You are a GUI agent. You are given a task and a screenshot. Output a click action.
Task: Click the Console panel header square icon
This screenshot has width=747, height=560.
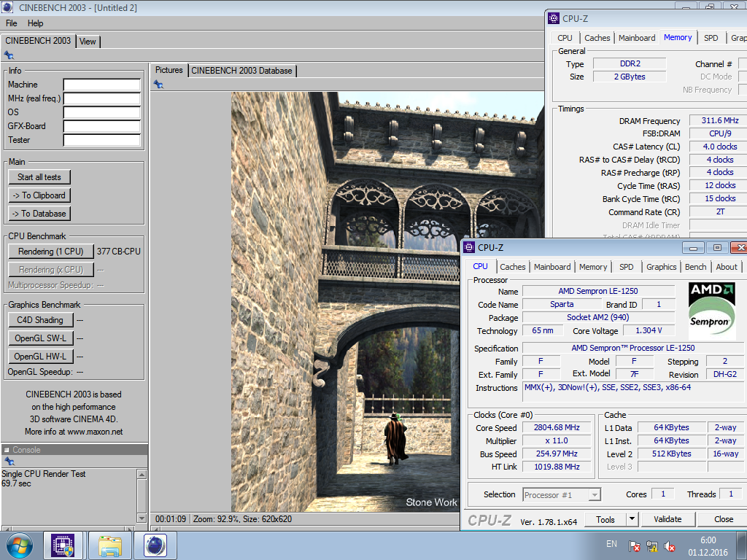[7, 449]
